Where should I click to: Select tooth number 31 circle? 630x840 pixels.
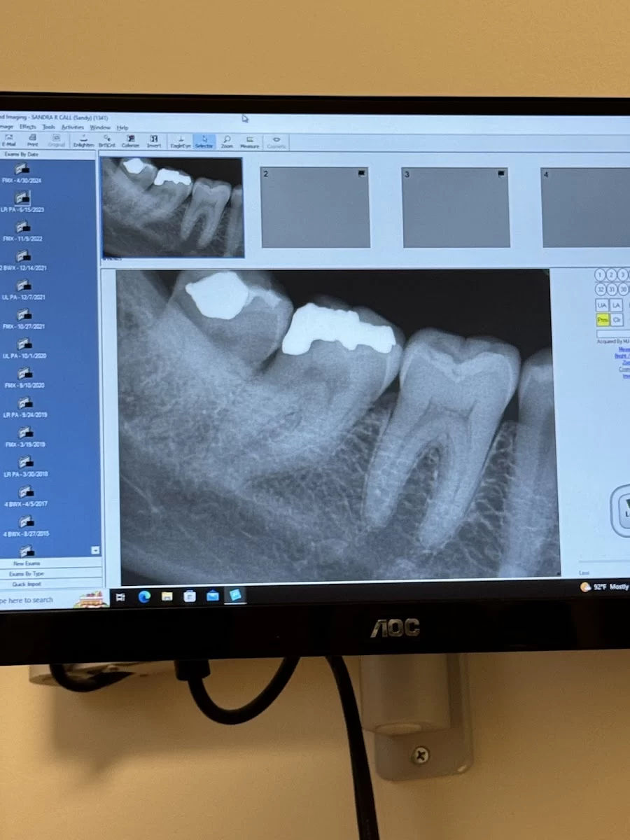[x=611, y=289]
